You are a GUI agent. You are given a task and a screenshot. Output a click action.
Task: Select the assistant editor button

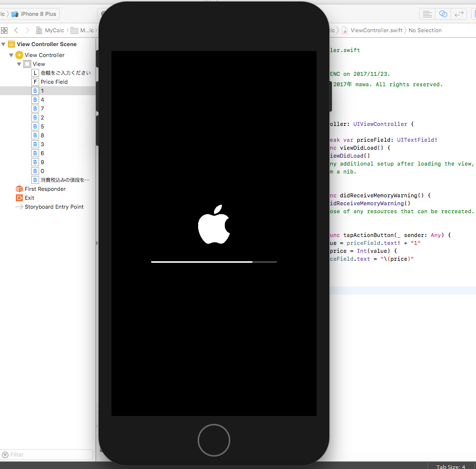click(x=443, y=14)
